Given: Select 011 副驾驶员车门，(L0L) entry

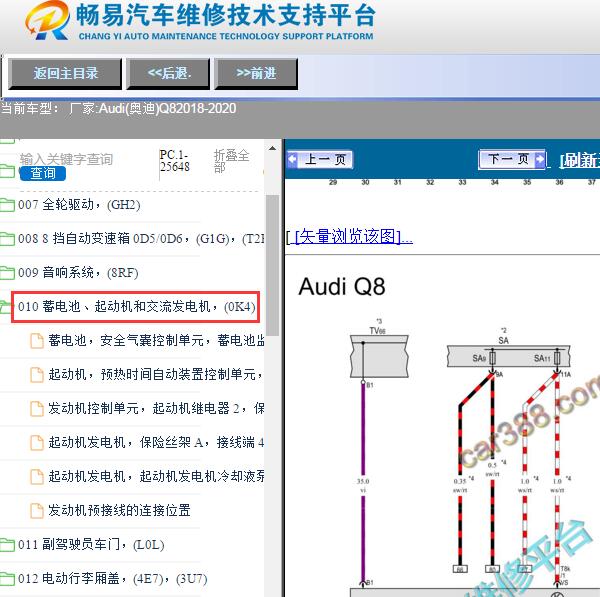Looking at the screenshot, I should pyautogui.click(x=91, y=545).
